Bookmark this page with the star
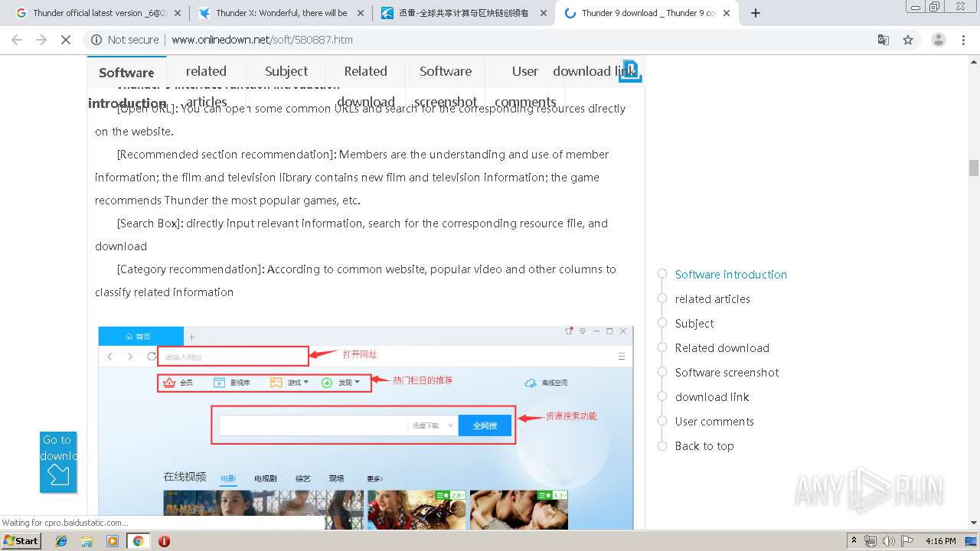The height and width of the screenshot is (551, 980). coord(908,40)
